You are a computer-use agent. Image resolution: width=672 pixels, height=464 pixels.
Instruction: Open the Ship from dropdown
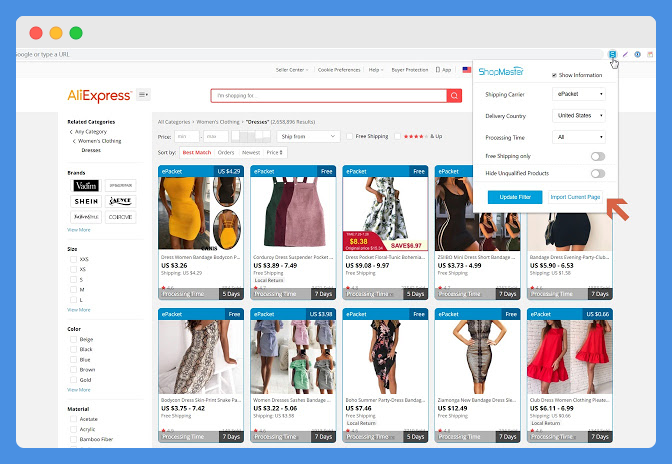pos(308,136)
